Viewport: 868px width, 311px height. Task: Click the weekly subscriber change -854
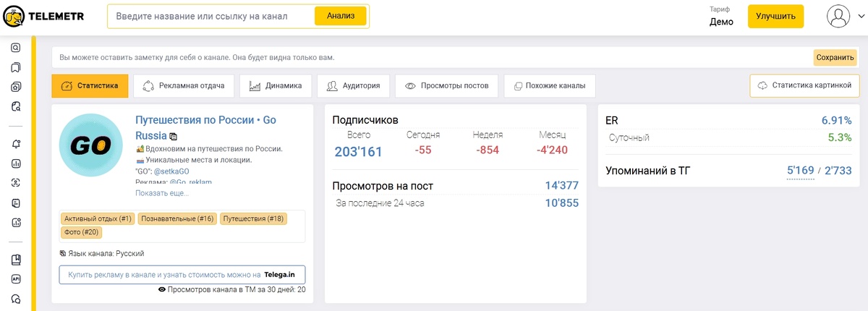click(488, 150)
